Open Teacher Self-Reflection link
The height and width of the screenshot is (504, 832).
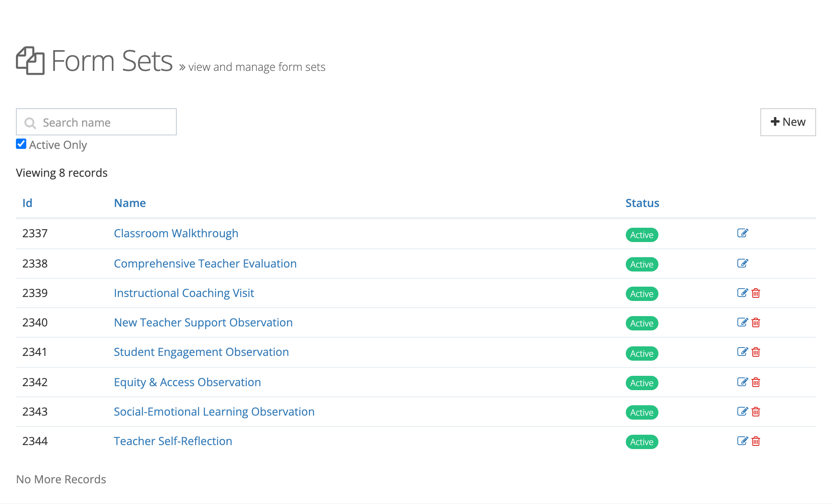point(173,441)
